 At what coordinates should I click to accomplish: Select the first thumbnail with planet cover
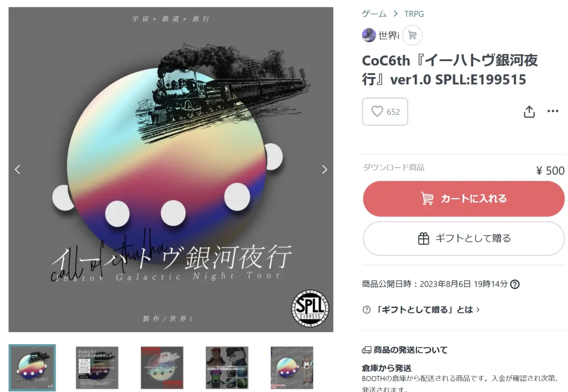click(x=32, y=368)
